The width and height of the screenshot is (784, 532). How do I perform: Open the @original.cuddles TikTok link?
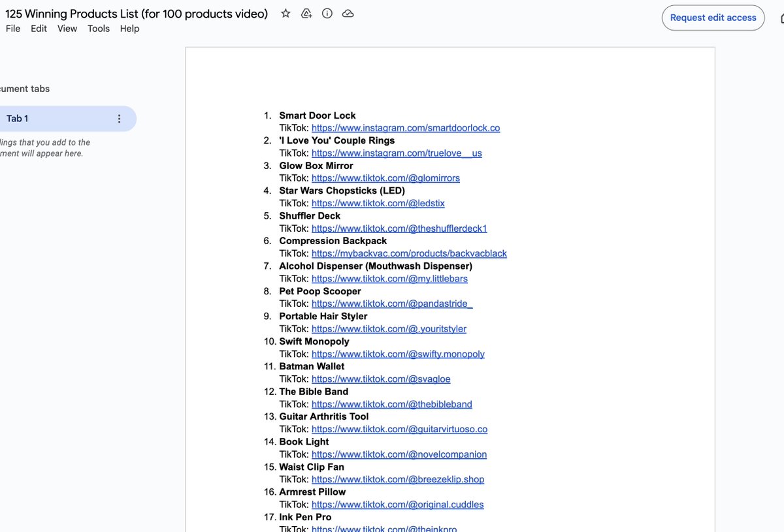tap(398, 505)
